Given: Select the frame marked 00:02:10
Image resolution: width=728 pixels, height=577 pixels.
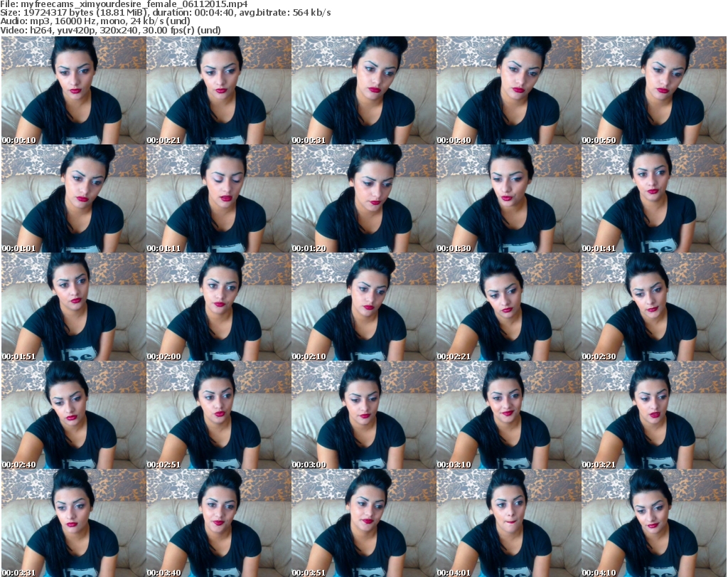Looking at the screenshot, I should coord(363,307).
